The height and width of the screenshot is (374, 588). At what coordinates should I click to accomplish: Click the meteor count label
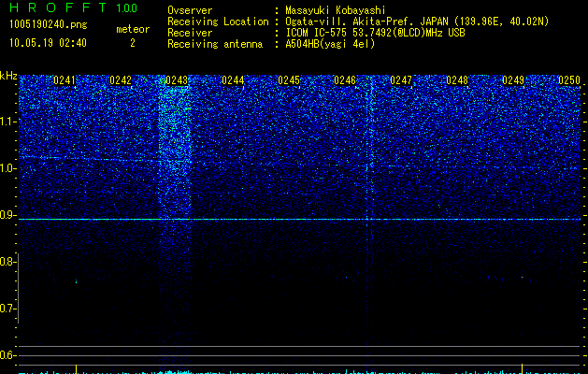pyautogui.click(x=133, y=29)
